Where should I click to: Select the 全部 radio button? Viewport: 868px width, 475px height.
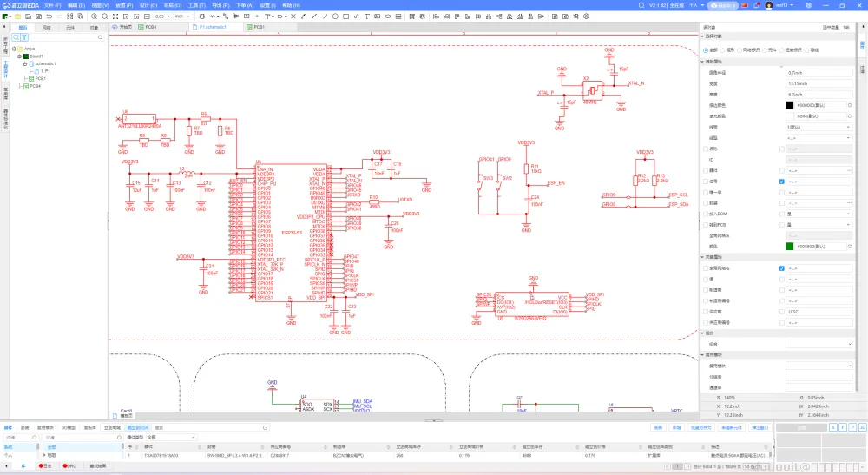click(x=706, y=49)
